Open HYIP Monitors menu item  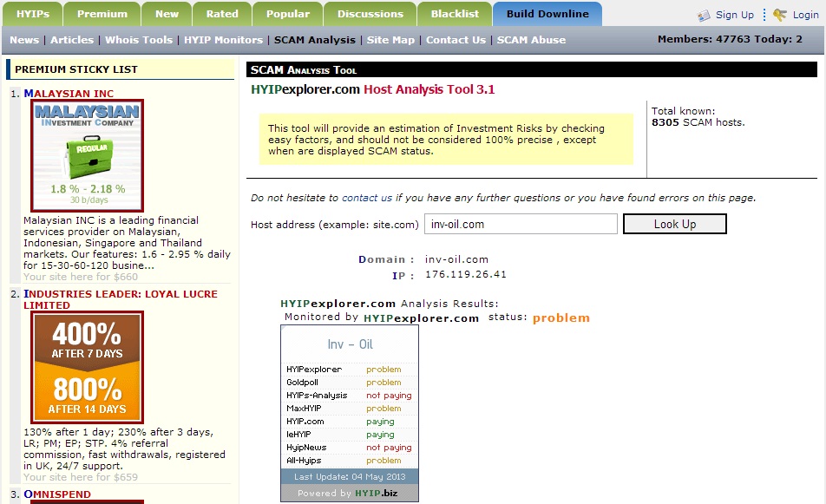pyautogui.click(x=223, y=40)
